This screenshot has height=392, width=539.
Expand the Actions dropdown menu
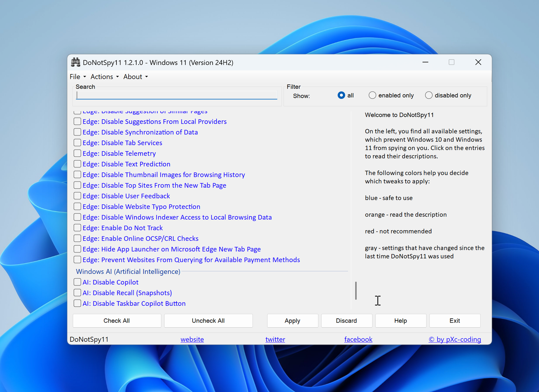click(x=104, y=77)
